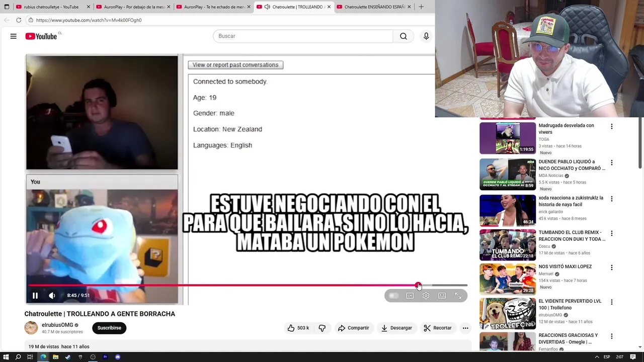Click the progress bar scrubber handle

click(x=419, y=285)
